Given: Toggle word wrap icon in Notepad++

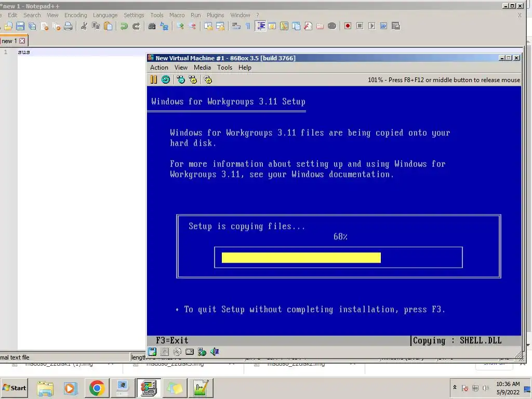Looking at the screenshot, I should coord(236,26).
